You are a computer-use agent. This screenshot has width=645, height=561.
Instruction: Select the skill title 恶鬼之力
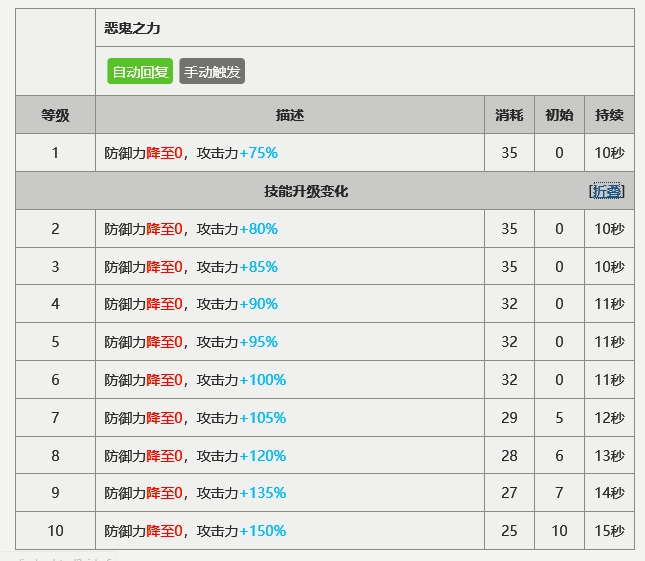132,28
